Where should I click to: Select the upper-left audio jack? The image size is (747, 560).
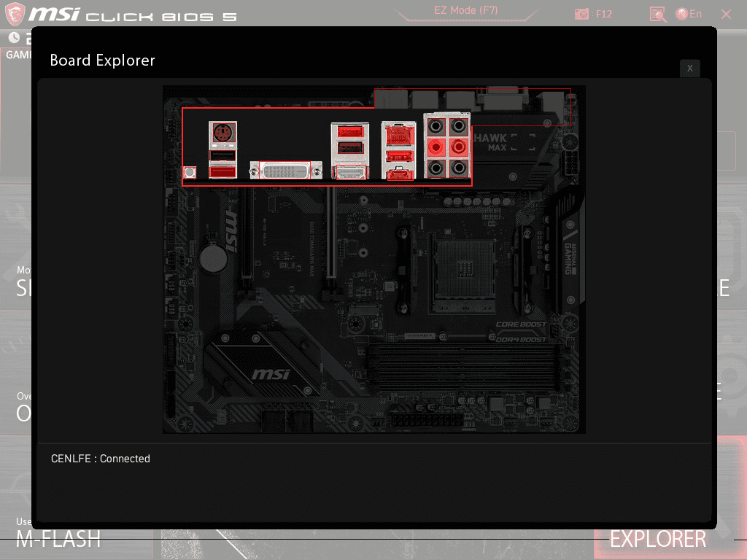(436, 126)
